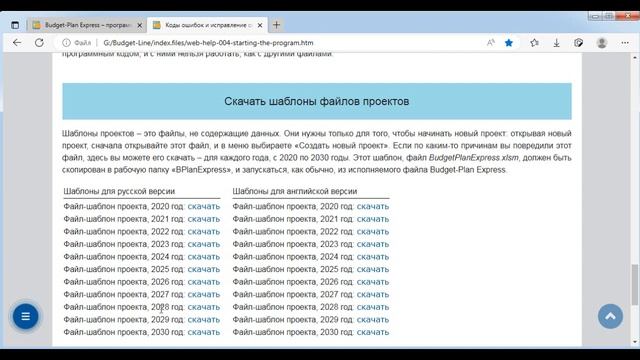Reload the page with refresh icon
Screen dimensions: 640x360
click(x=39, y=42)
